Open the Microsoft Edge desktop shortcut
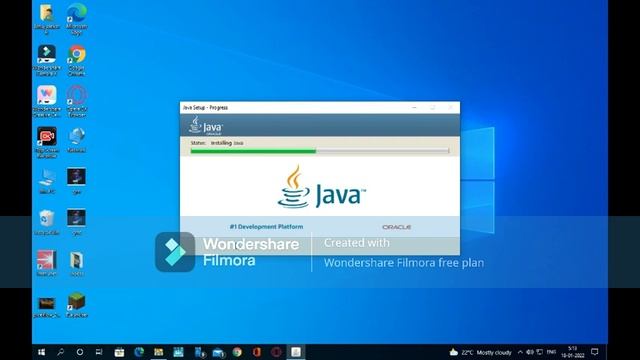Screen dimensions: 640x360 (76, 18)
